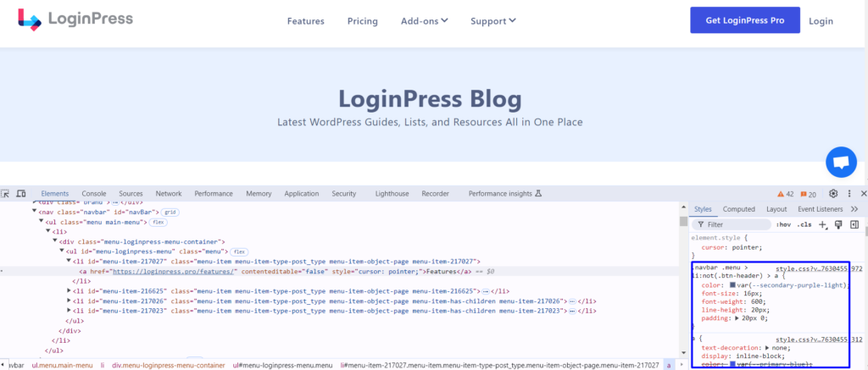Open the Event Listeners tab
Screen dimensions: 868x370
(x=821, y=209)
